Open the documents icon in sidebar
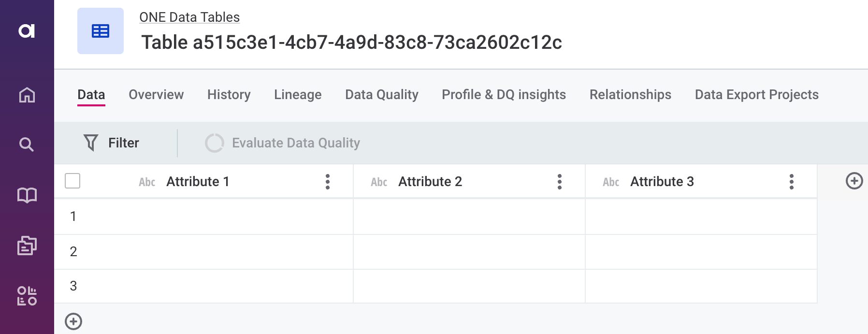The image size is (868, 334). click(27, 246)
